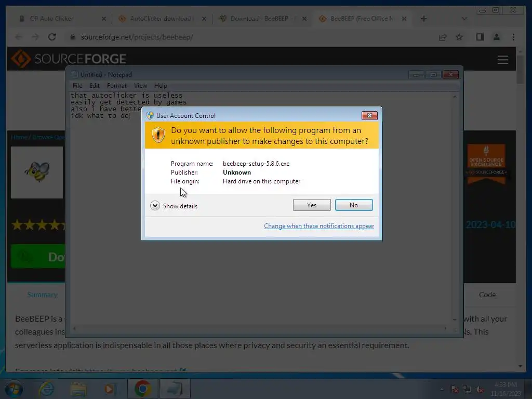Image resolution: width=532 pixels, height=399 pixels.
Task: Open Chrome profile icon
Action: pos(496,37)
